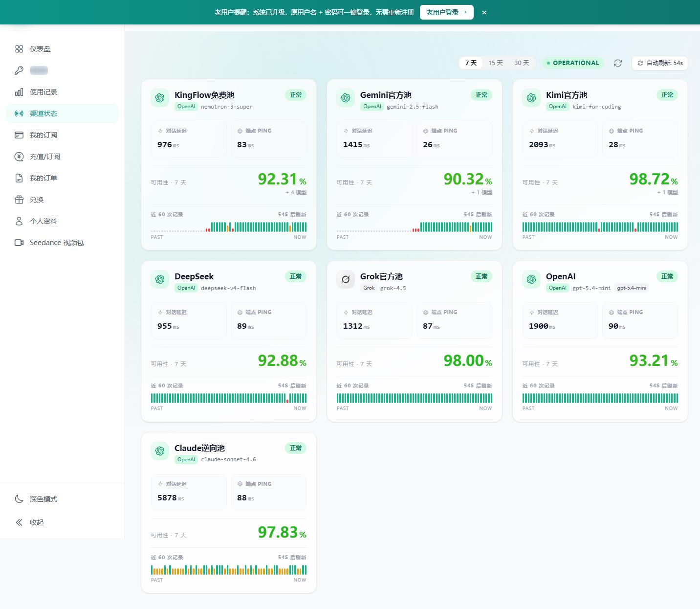Click the KingFlow免费池 card title
The height and width of the screenshot is (609, 700).
pyautogui.click(x=204, y=95)
